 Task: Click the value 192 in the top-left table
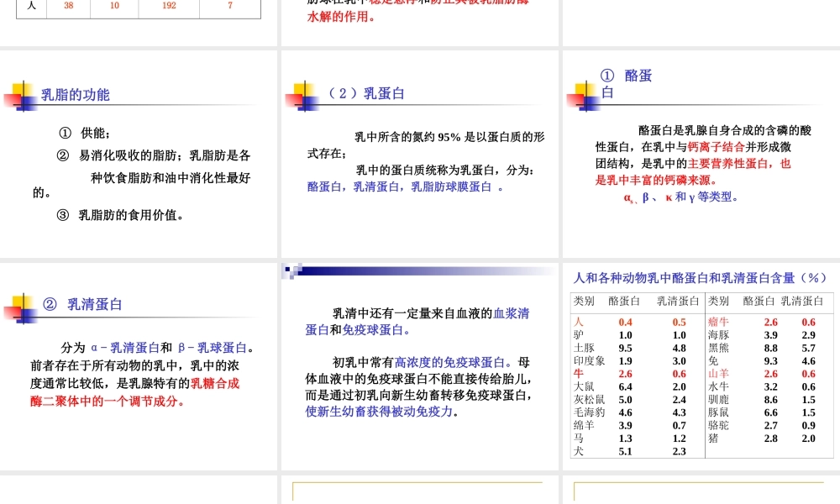point(168,6)
